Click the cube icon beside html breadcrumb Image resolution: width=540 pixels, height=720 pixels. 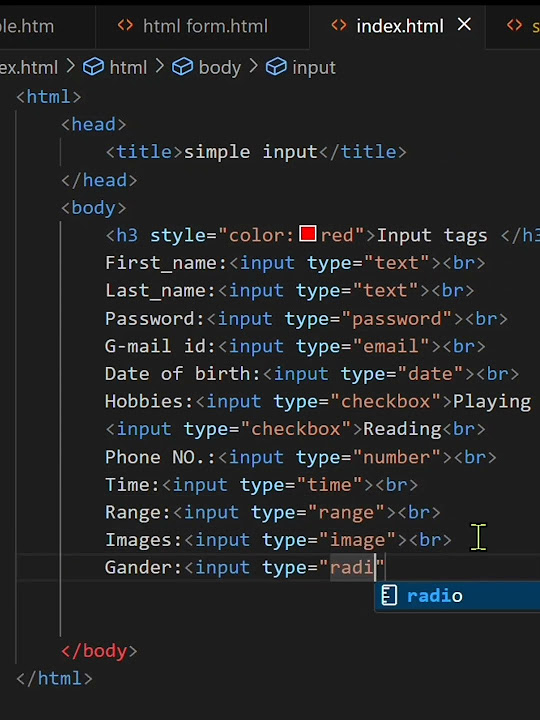coord(94,68)
